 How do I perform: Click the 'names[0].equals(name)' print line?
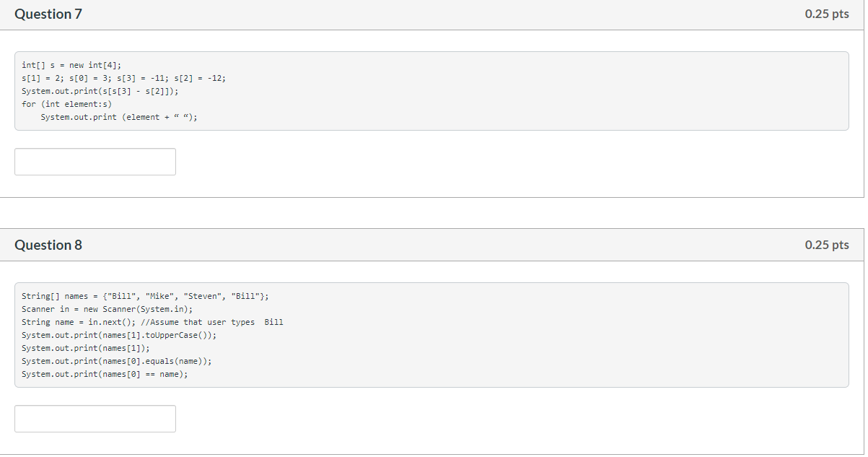tap(117, 361)
